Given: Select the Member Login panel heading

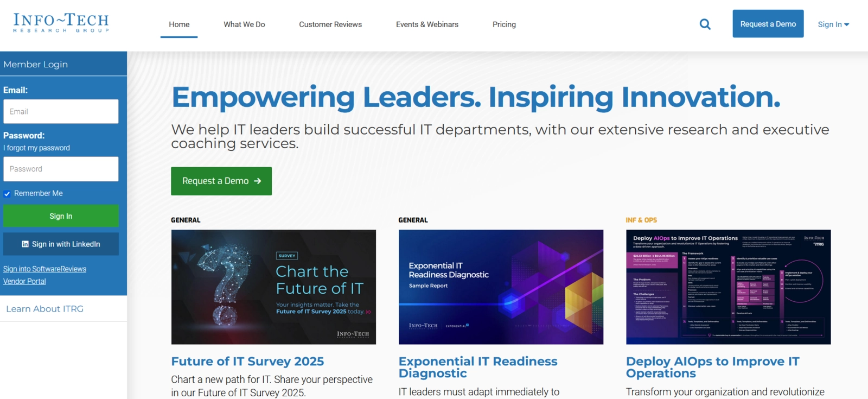Looking at the screenshot, I should tap(36, 64).
